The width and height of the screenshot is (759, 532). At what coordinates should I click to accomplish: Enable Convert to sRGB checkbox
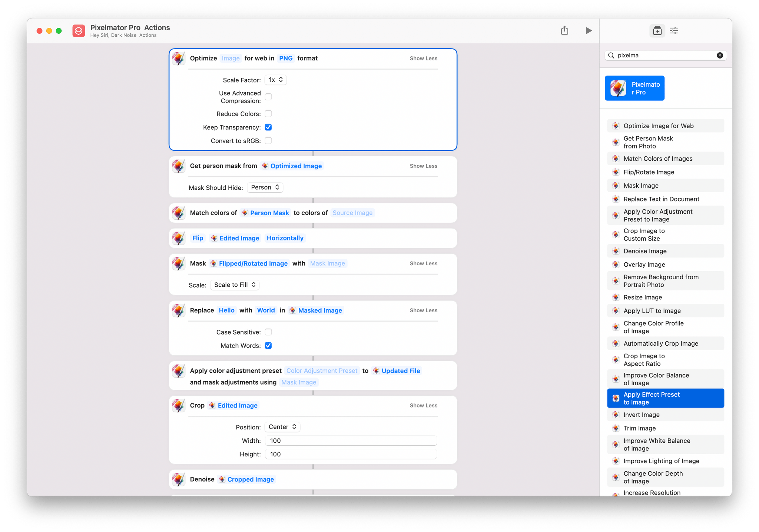[268, 141]
